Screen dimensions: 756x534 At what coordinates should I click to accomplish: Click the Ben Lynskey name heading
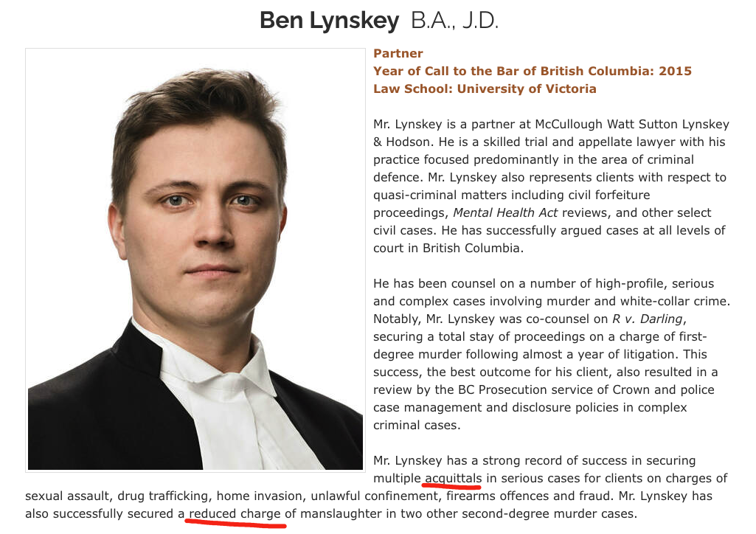coord(329,21)
